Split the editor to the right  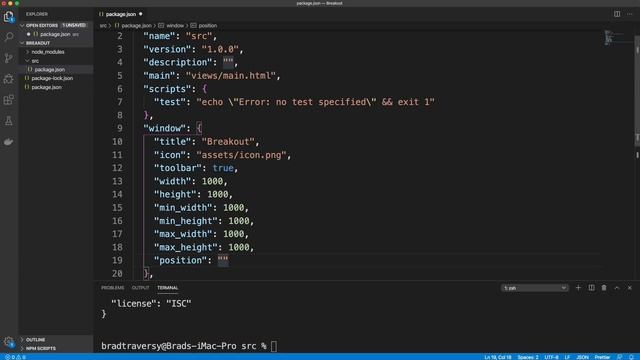click(x=617, y=14)
